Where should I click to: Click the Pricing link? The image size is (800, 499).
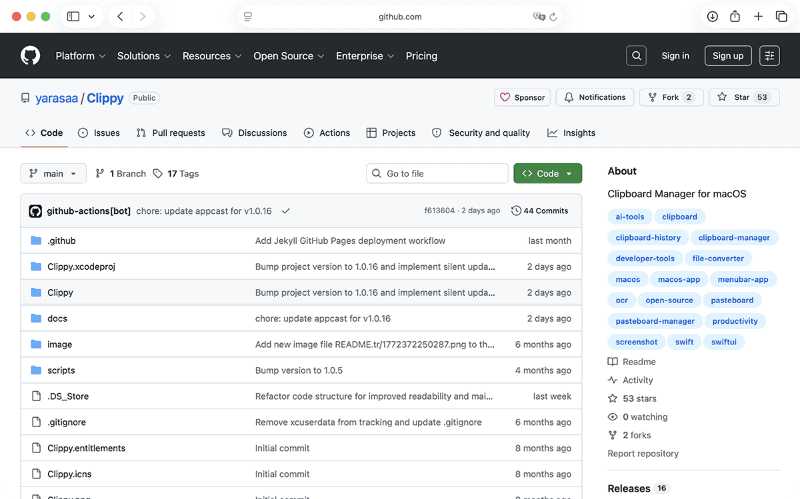tap(421, 56)
